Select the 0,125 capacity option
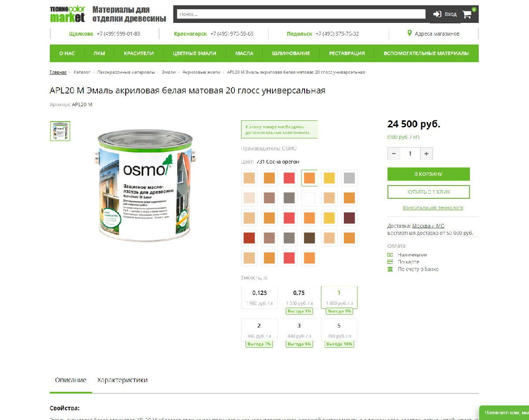 tap(260, 297)
